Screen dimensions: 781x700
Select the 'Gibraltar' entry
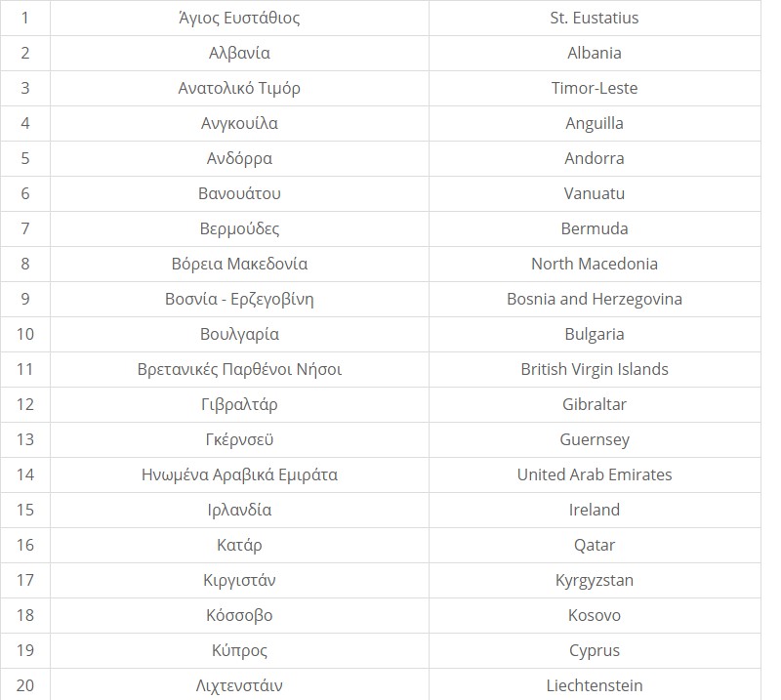[594, 404]
